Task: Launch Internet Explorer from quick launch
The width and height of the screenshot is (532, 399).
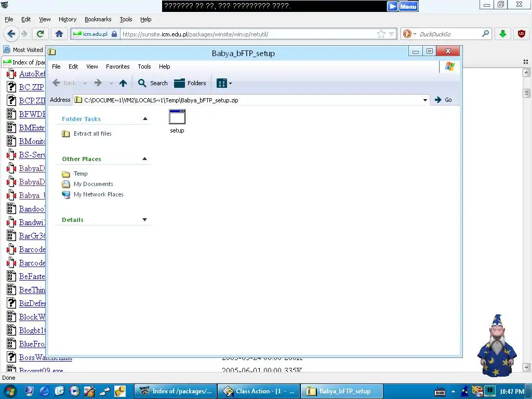Action: click(45, 391)
